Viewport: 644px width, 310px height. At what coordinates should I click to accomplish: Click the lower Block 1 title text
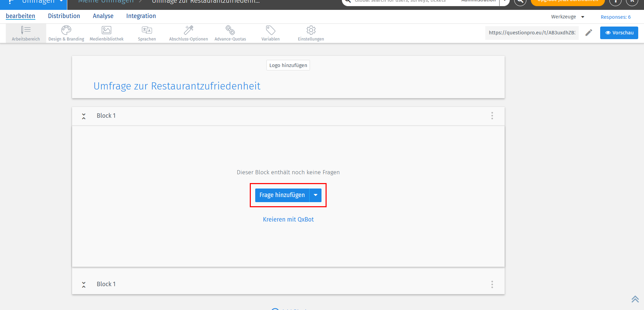[x=106, y=284]
